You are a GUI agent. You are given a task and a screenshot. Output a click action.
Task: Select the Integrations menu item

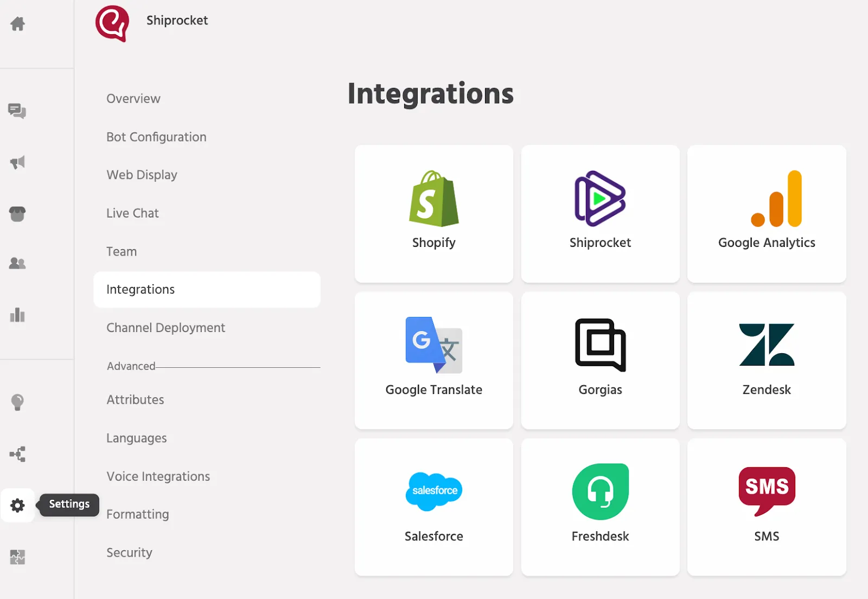207,290
